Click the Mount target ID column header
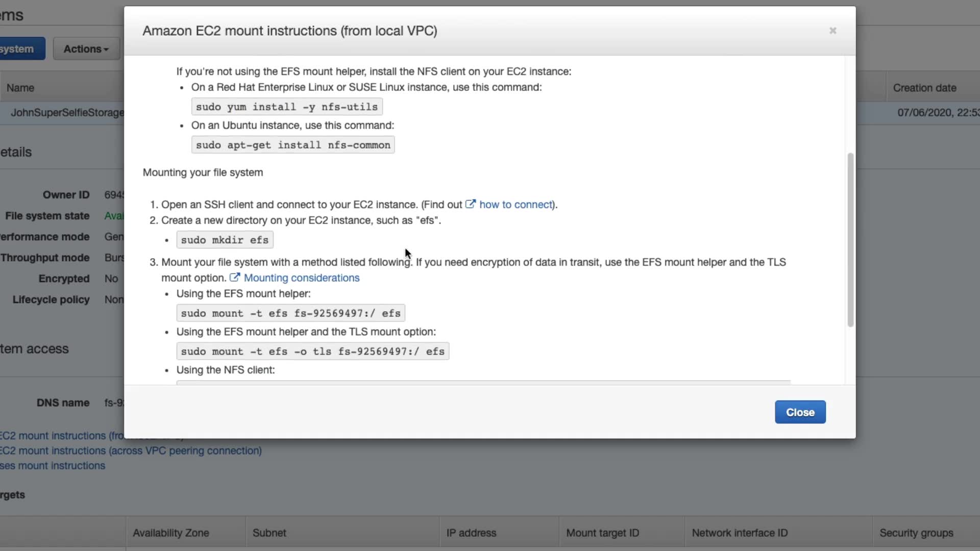This screenshot has width=980, height=551. coord(602,533)
